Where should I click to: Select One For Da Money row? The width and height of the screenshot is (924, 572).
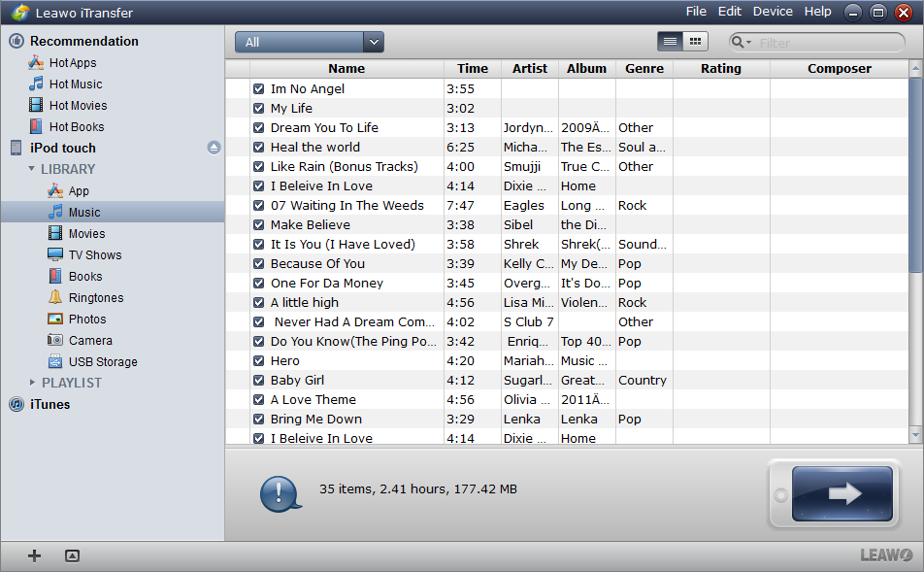coord(567,283)
